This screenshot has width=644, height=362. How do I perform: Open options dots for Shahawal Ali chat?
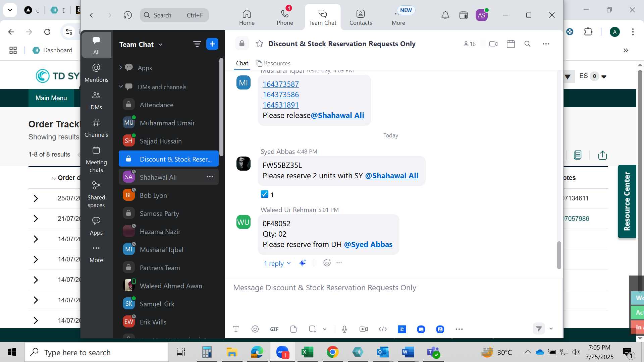pyautogui.click(x=210, y=177)
